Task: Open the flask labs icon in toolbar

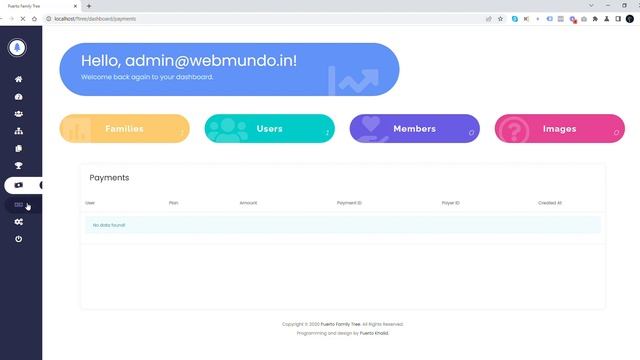Action: [607, 19]
